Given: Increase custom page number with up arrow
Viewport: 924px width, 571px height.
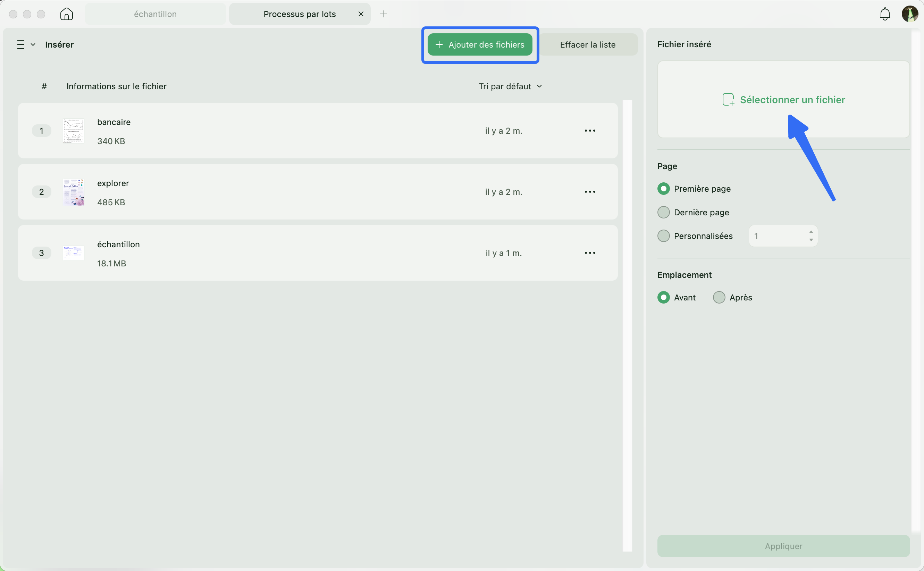Looking at the screenshot, I should [811, 232].
